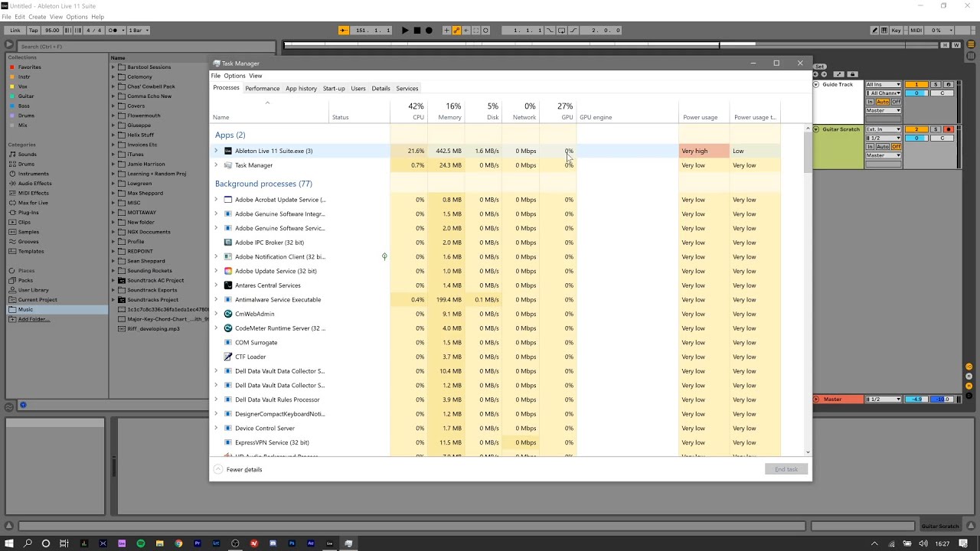Image resolution: width=980 pixels, height=551 pixels.
Task: Click the Ableton tempo field 95.00
Action: tap(52, 31)
